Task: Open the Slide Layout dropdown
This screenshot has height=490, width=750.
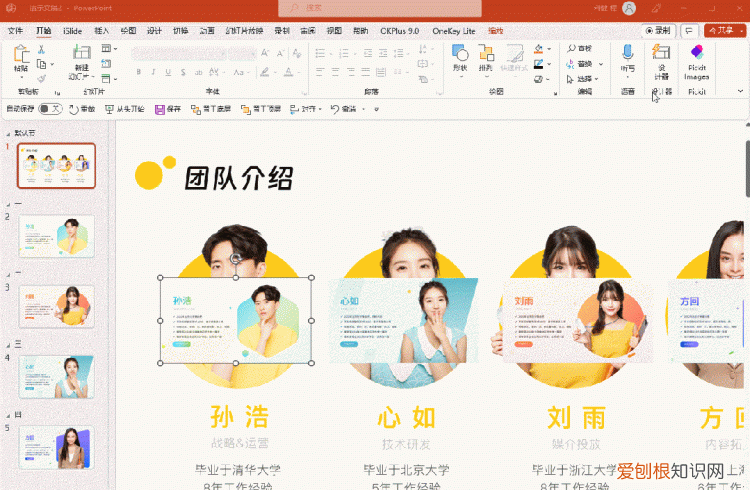Action: point(110,48)
